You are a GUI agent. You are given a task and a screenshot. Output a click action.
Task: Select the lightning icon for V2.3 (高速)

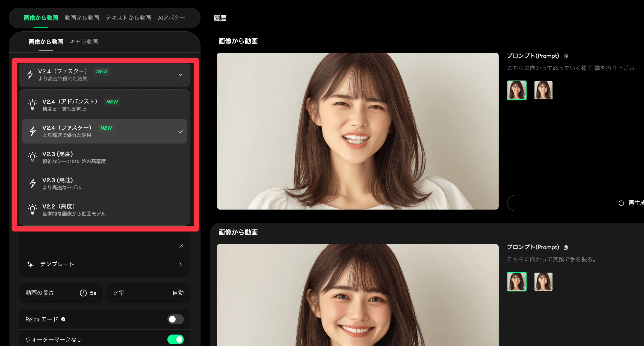pyautogui.click(x=33, y=183)
